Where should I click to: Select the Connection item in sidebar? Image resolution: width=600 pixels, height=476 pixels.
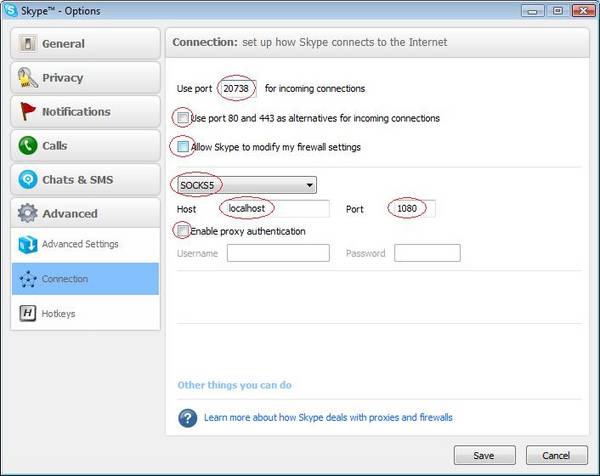(x=85, y=279)
